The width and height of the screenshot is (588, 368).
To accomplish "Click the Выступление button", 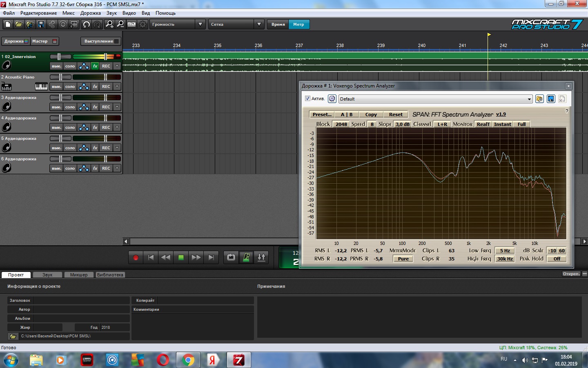I will coord(101,41).
